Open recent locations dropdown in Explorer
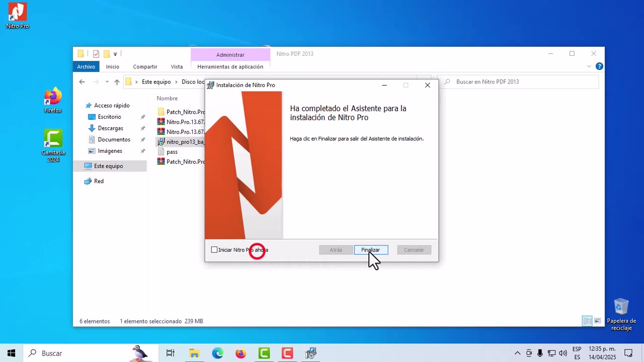 coord(107,82)
